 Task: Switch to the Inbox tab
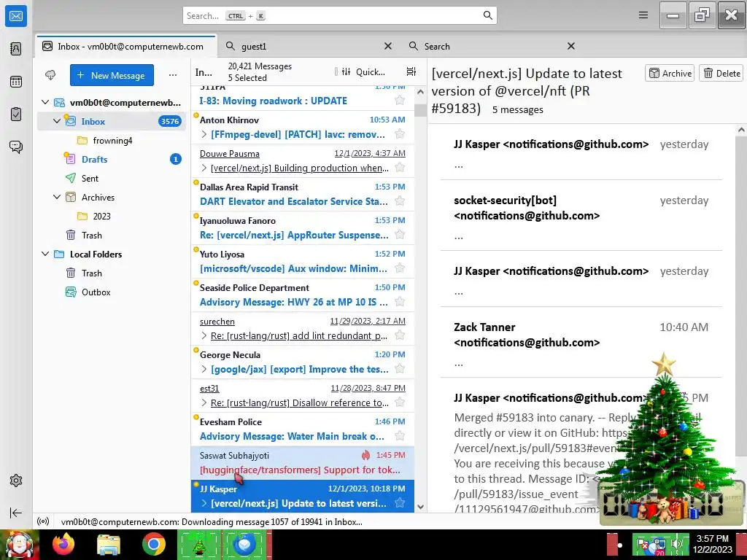[x=126, y=46]
